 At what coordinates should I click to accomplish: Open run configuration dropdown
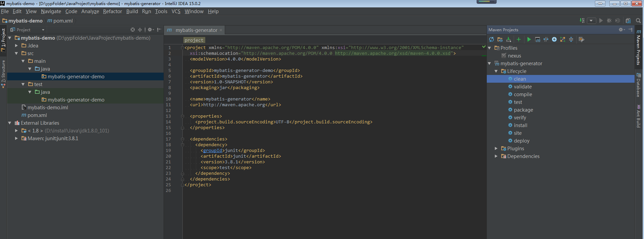(x=591, y=21)
